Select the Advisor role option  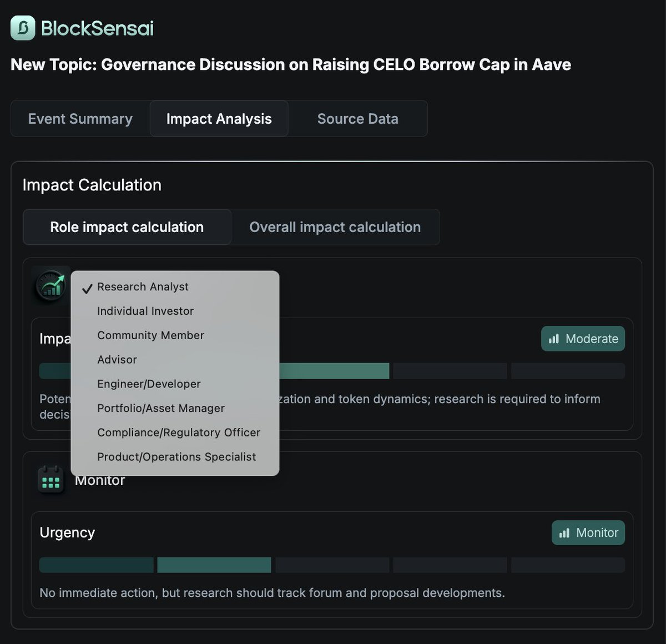pyautogui.click(x=175, y=360)
